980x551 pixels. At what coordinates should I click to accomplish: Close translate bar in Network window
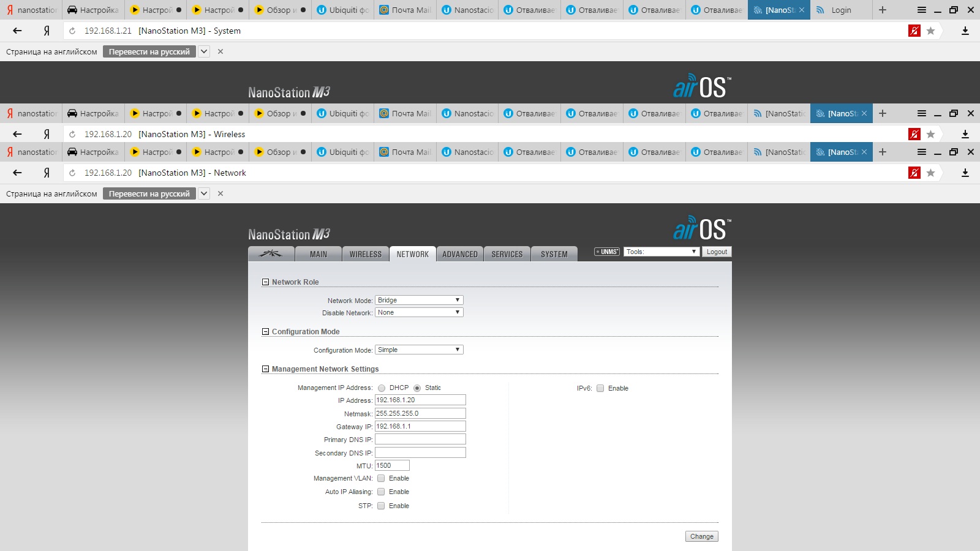tap(221, 193)
